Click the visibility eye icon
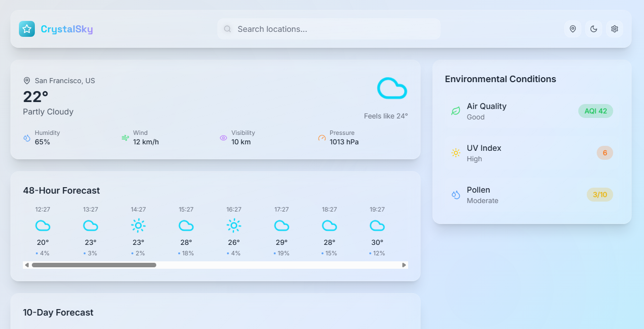Viewport: 644px width, 329px height. [223, 138]
